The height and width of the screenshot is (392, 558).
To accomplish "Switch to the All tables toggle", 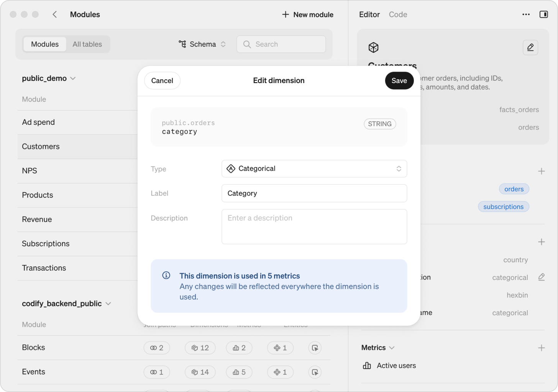I will coord(87,44).
